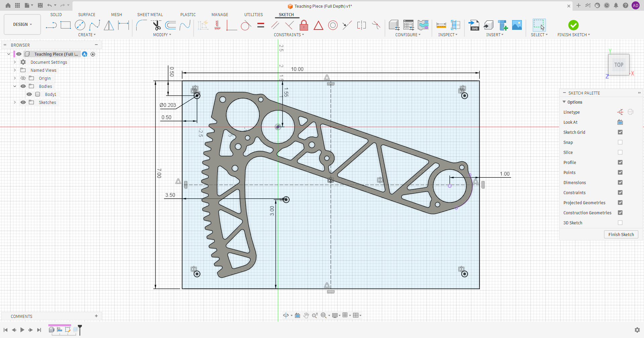Apply the Concentric constraint
Image resolution: width=644 pixels, height=338 pixels.
click(333, 25)
